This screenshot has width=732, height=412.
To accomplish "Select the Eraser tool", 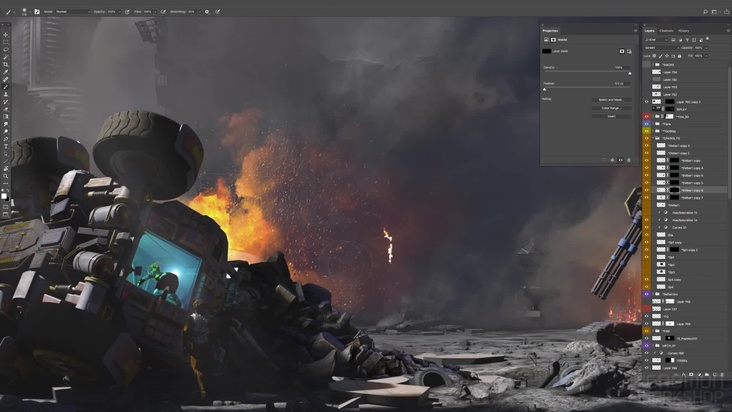I will 6,109.
